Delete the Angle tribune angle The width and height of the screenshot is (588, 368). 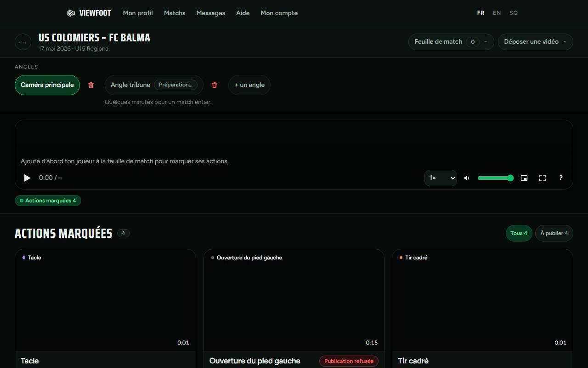pyautogui.click(x=215, y=85)
